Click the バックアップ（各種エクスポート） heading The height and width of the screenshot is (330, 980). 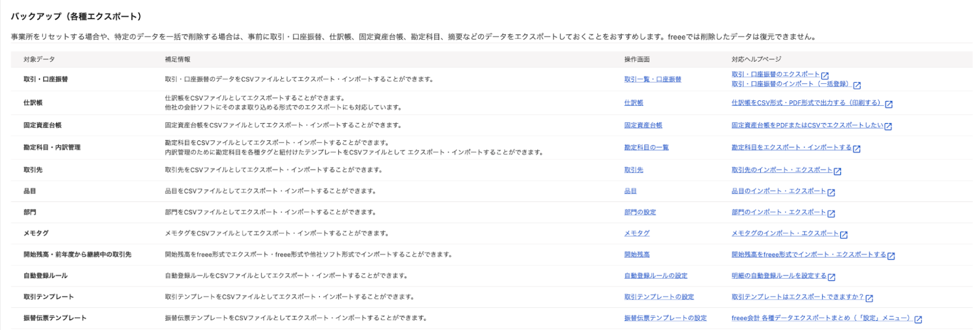coord(76,17)
